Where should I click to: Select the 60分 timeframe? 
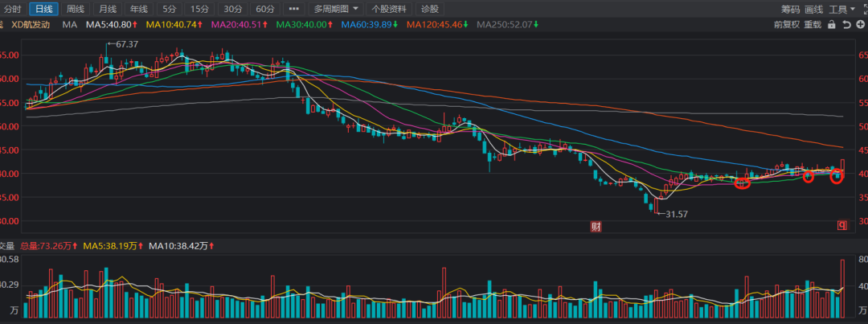264,9
